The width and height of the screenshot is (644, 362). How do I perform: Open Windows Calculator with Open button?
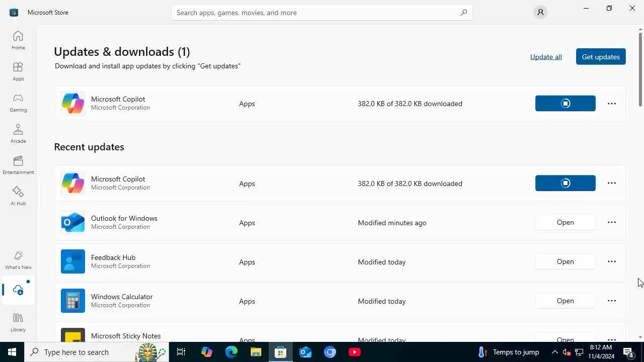pos(566,301)
